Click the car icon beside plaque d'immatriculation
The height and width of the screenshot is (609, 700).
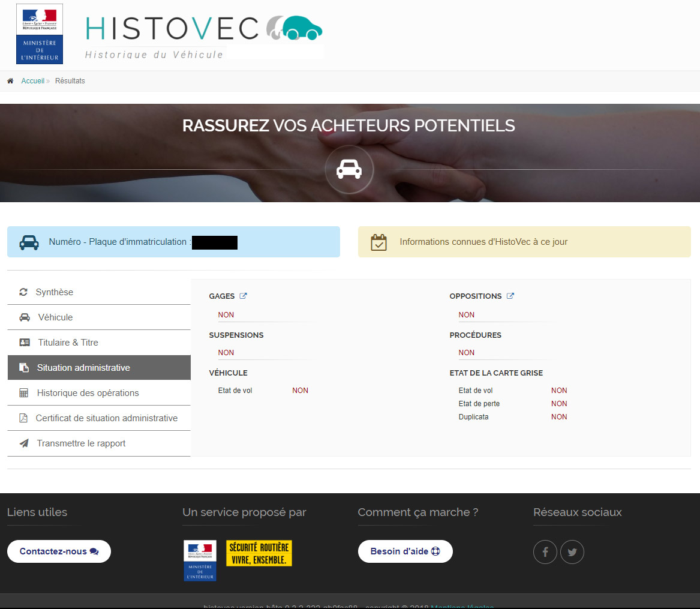[29, 242]
